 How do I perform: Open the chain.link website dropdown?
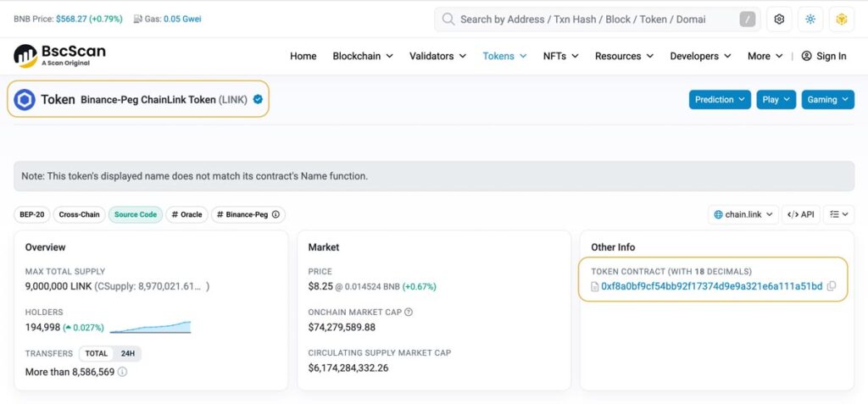click(x=743, y=215)
